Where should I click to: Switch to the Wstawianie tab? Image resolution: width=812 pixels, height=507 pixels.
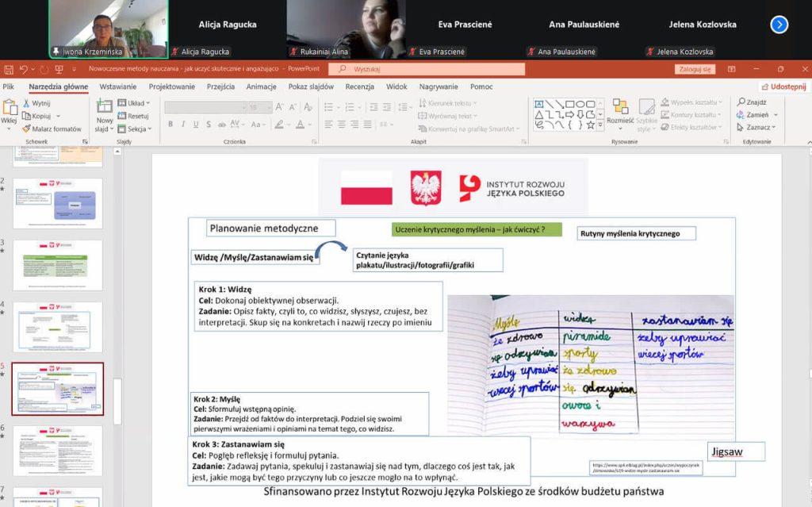click(118, 86)
